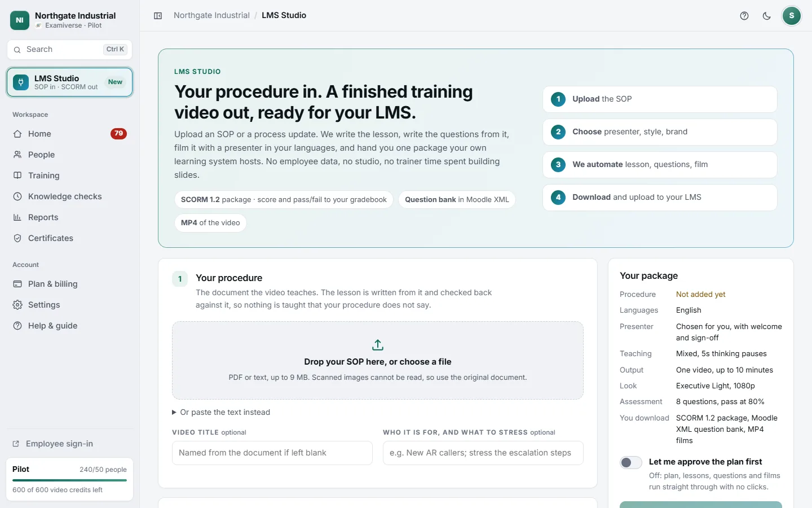The width and height of the screenshot is (812, 508).
Task: Click the step 1 number badge beside Your procedure
Action: [180, 279]
